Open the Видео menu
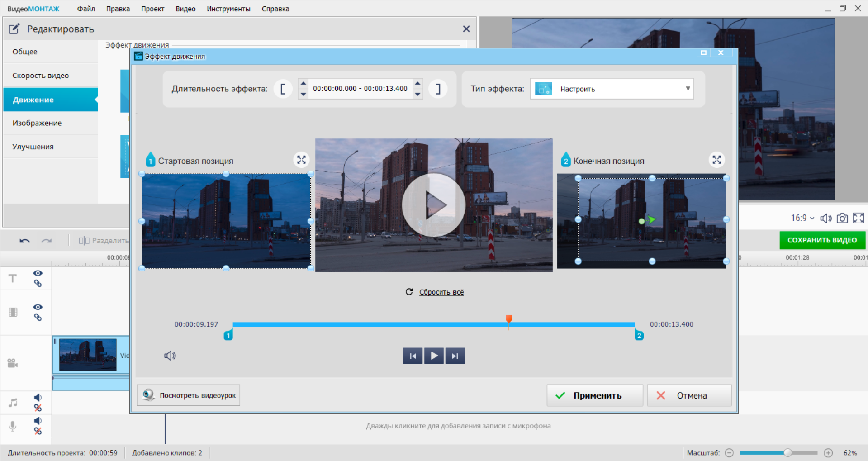The width and height of the screenshot is (868, 461). pyautogui.click(x=185, y=9)
